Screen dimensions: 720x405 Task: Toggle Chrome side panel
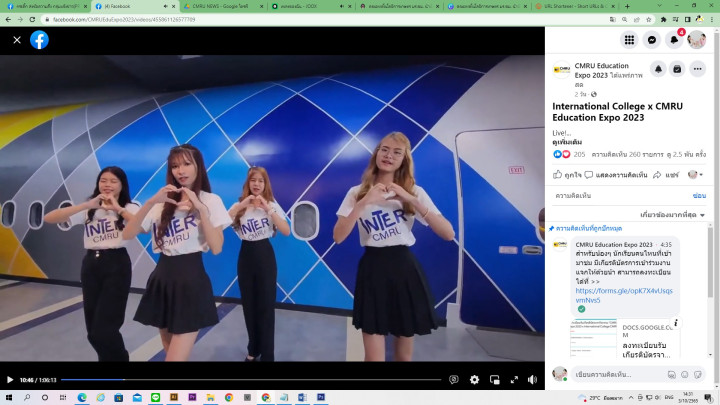687,20
